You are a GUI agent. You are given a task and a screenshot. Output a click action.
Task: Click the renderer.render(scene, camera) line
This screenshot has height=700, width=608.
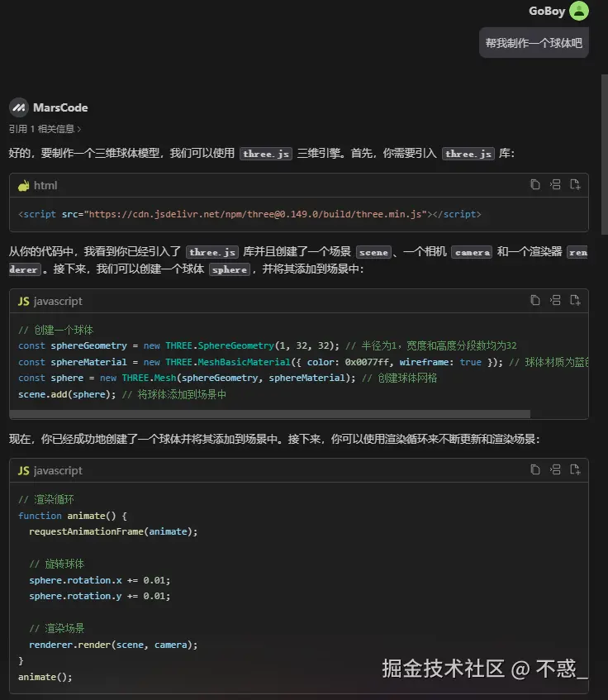pos(113,645)
